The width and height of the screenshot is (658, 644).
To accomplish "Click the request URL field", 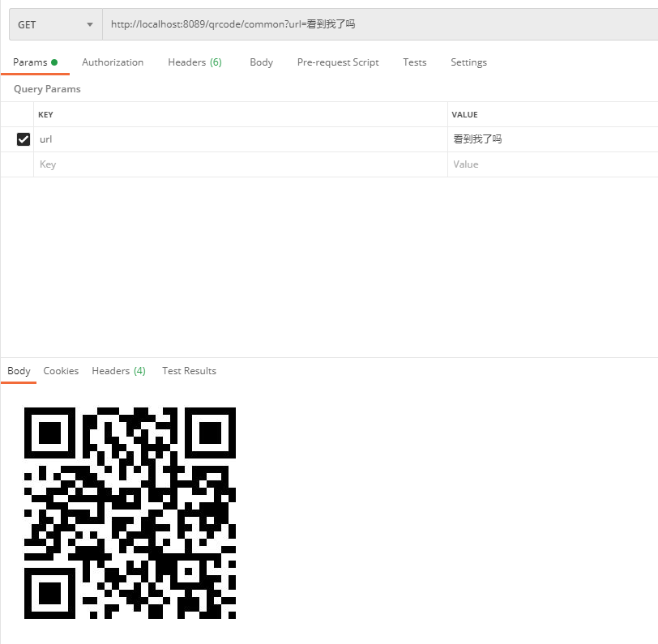I will 380,25.
